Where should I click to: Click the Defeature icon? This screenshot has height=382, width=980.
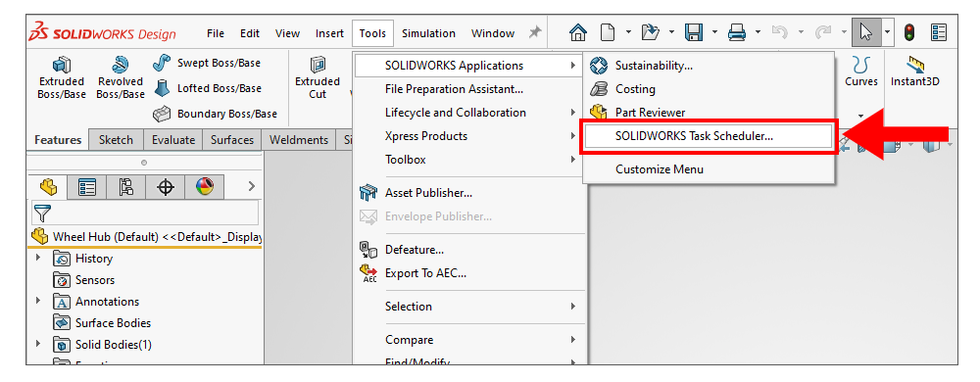click(x=368, y=250)
